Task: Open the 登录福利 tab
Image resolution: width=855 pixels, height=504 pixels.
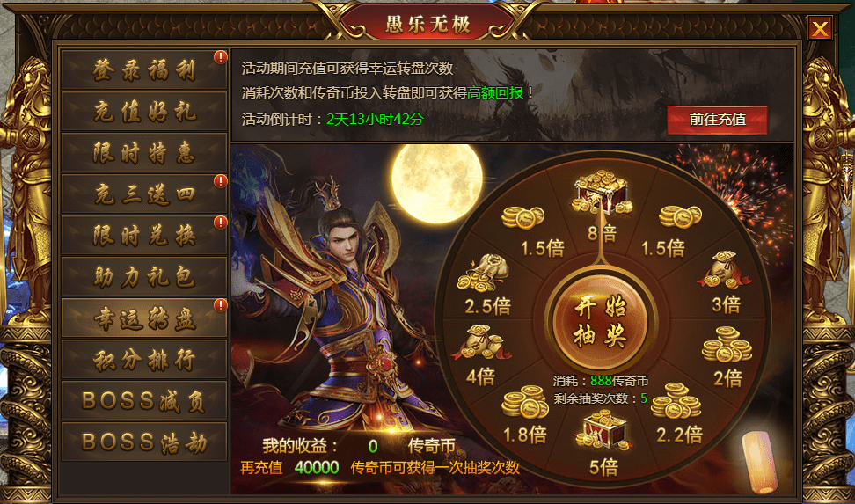Action: [144, 69]
